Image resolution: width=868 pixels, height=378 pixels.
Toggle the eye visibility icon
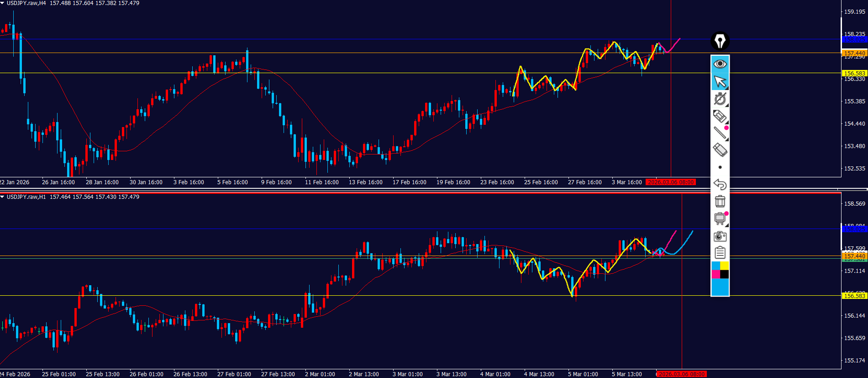coord(720,64)
